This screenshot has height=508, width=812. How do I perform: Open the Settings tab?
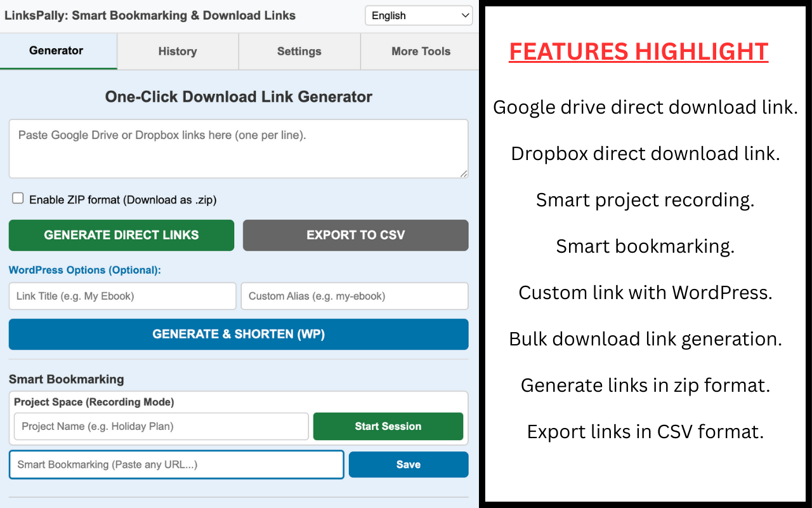point(299,51)
